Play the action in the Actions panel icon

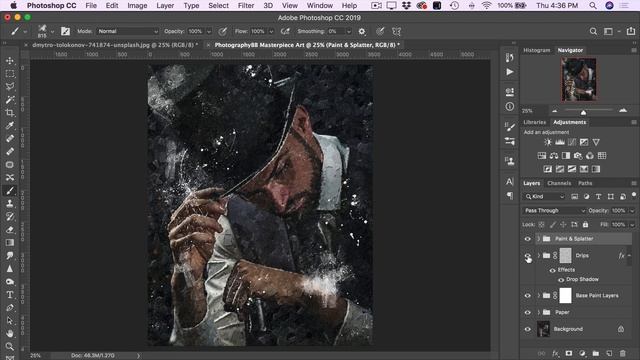click(510, 72)
